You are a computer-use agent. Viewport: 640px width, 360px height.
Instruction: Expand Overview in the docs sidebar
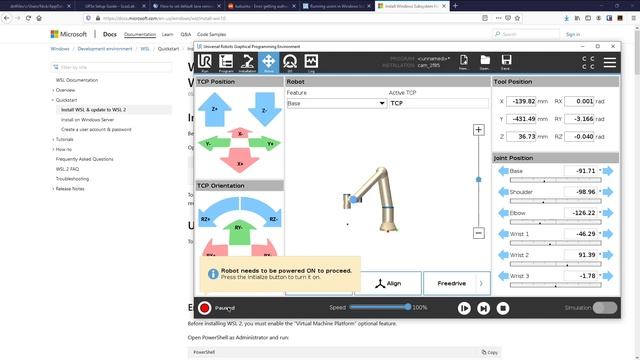coord(53,90)
